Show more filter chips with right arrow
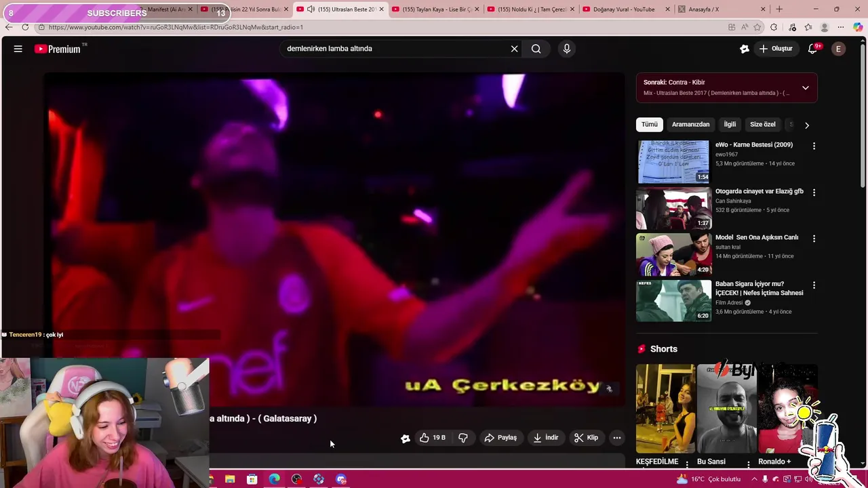868x488 pixels. point(807,125)
